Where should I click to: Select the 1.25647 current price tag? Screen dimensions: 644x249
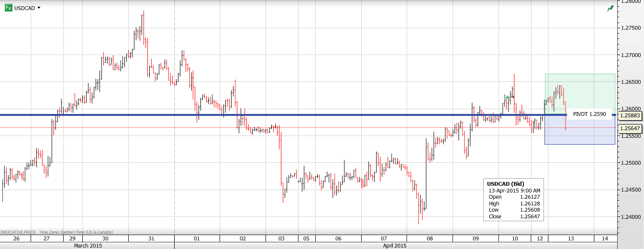[x=630, y=128]
